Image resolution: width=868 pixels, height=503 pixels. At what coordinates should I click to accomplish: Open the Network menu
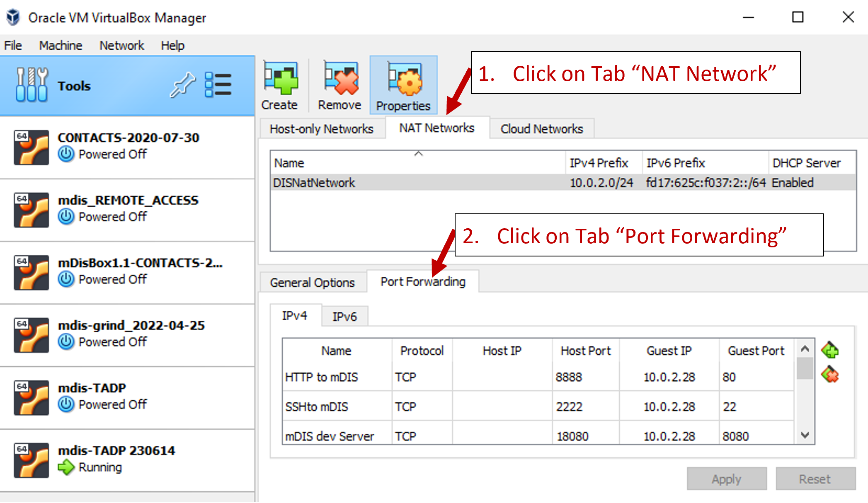click(x=121, y=45)
